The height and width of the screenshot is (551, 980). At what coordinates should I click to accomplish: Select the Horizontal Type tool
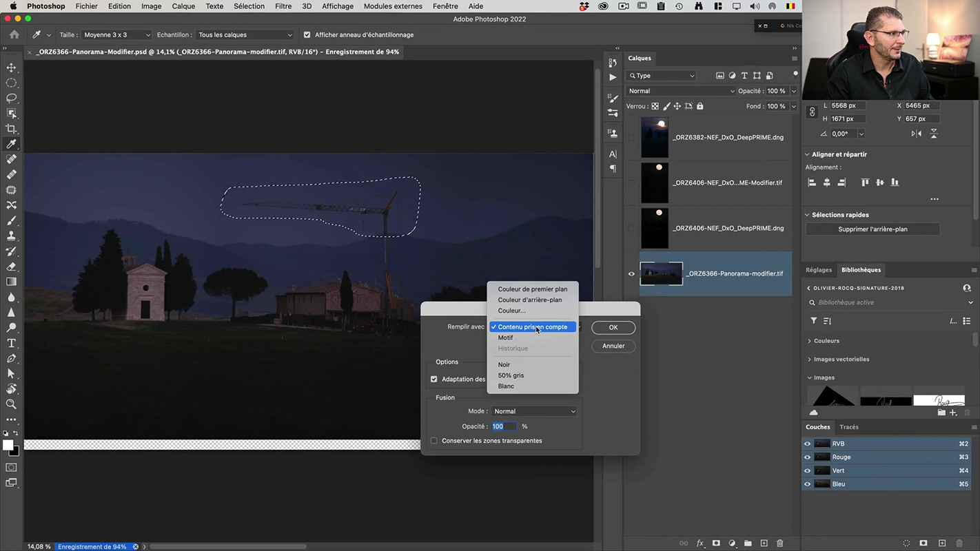click(11, 343)
